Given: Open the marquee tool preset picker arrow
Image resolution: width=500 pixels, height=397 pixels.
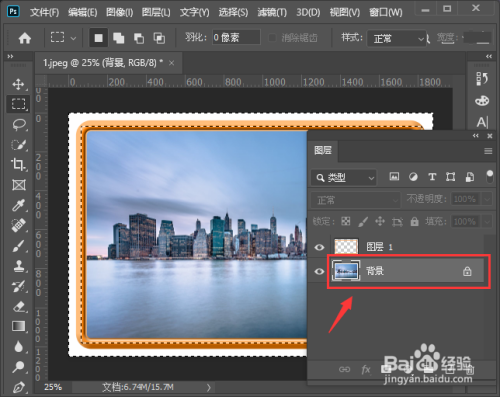Looking at the screenshot, I should coord(73,38).
